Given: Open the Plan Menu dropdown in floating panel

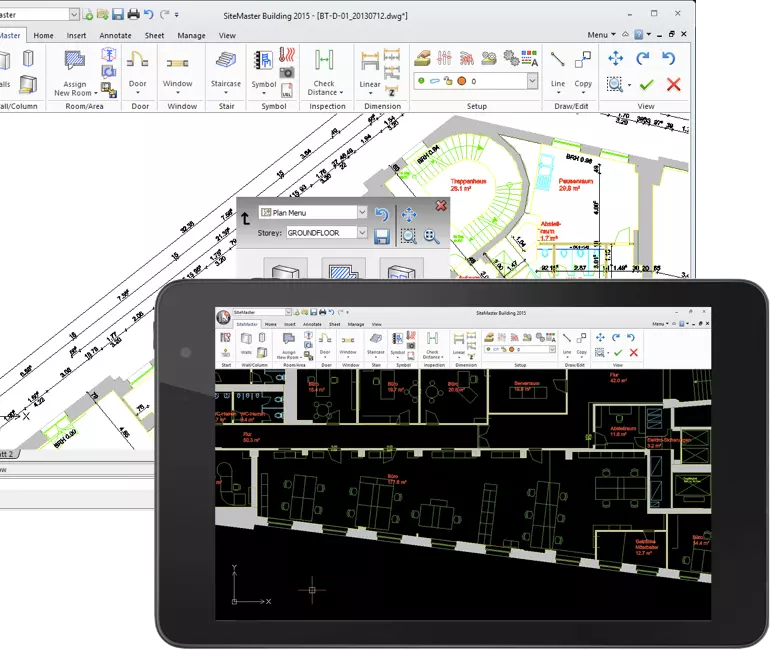Looking at the screenshot, I should [362, 212].
